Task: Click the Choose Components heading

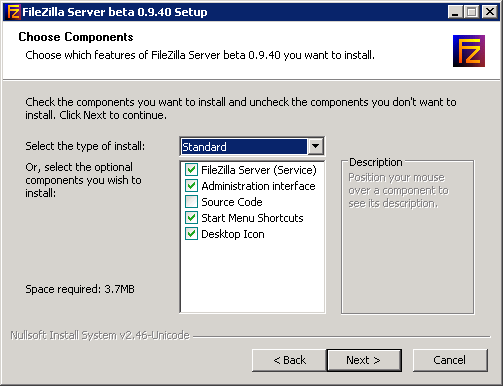Action: 76,37
